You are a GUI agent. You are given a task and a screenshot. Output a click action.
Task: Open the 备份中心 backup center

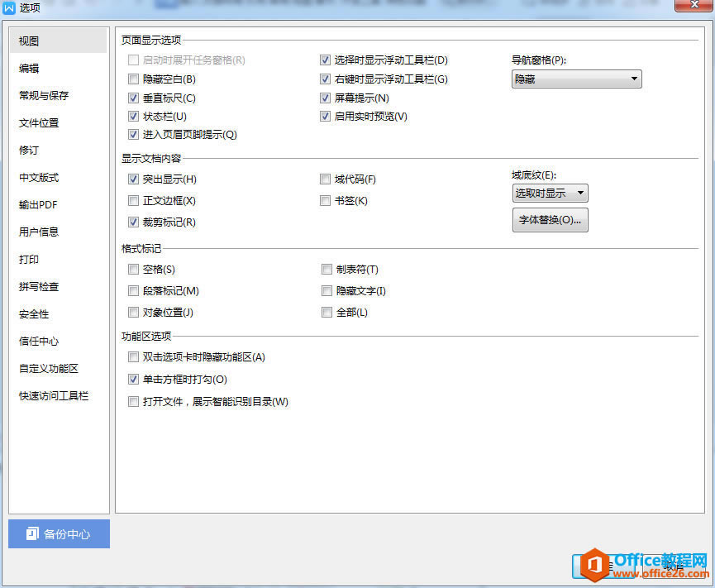(x=59, y=533)
